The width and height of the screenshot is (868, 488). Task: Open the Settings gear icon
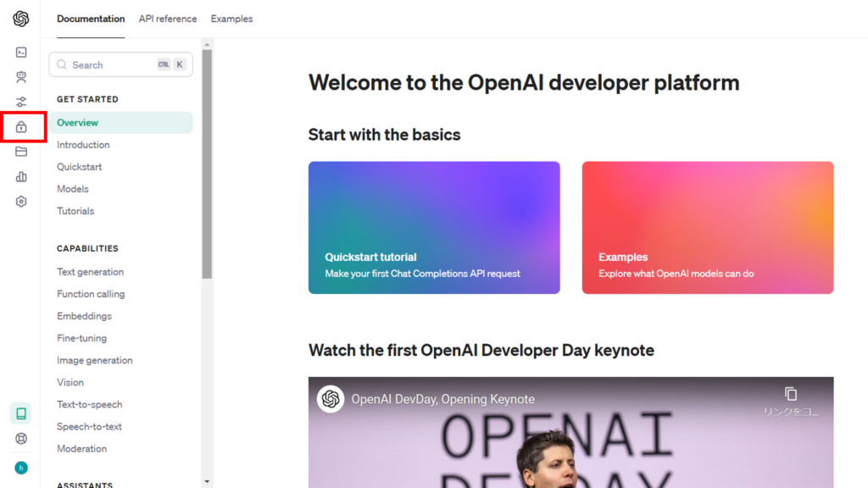21,202
